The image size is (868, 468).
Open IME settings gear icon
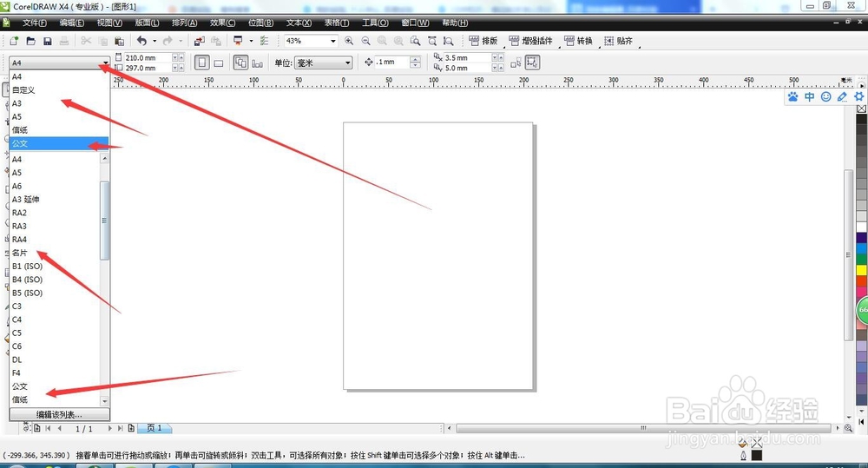click(859, 97)
